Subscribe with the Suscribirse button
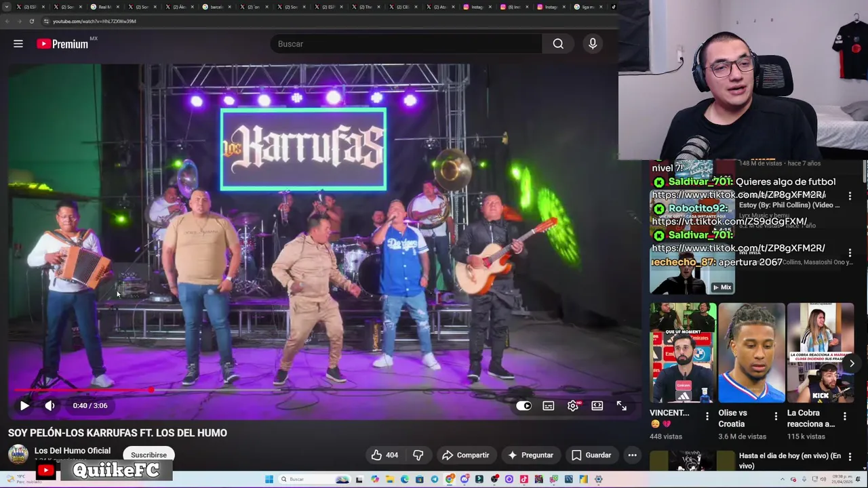 (149, 455)
